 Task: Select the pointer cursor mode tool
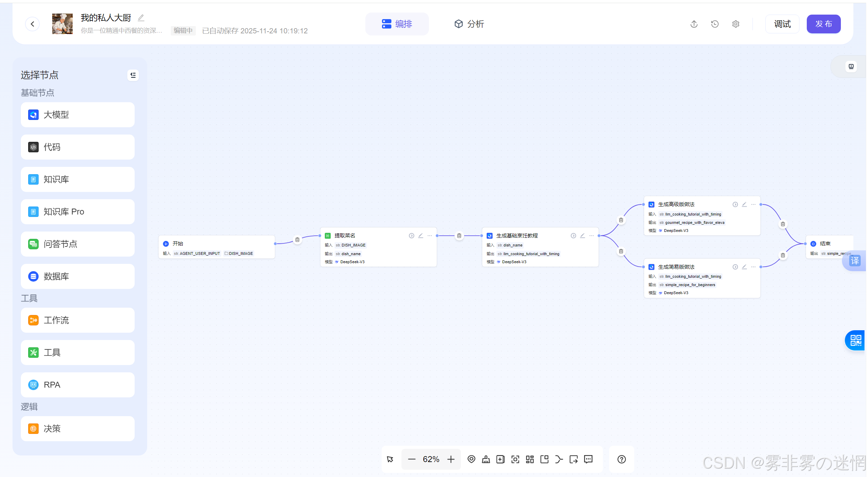[x=390, y=459]
